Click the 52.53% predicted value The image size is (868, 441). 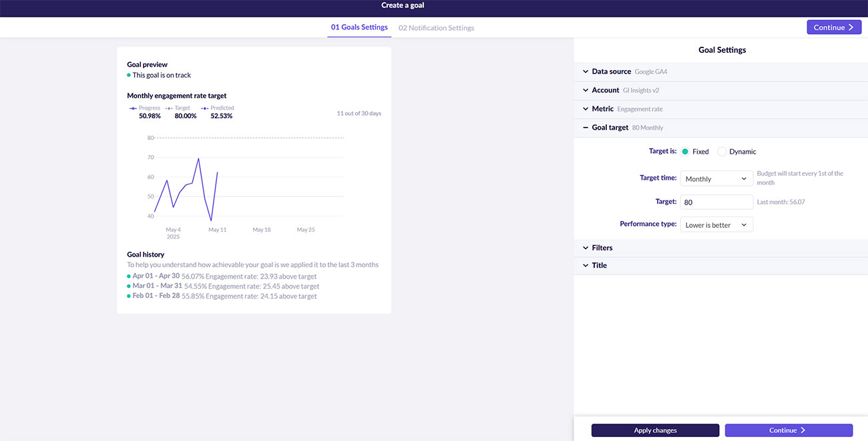coord(222,116)
